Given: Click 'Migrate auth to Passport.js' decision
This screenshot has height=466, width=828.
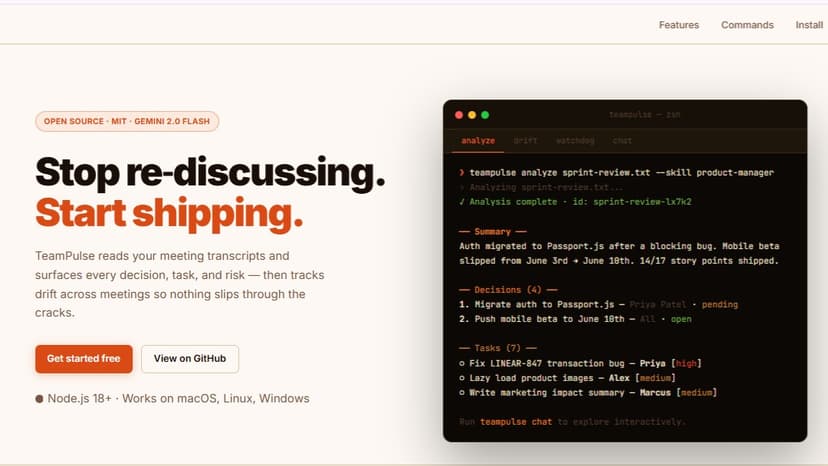Looking at the screenshot, I should pos(544,304).
